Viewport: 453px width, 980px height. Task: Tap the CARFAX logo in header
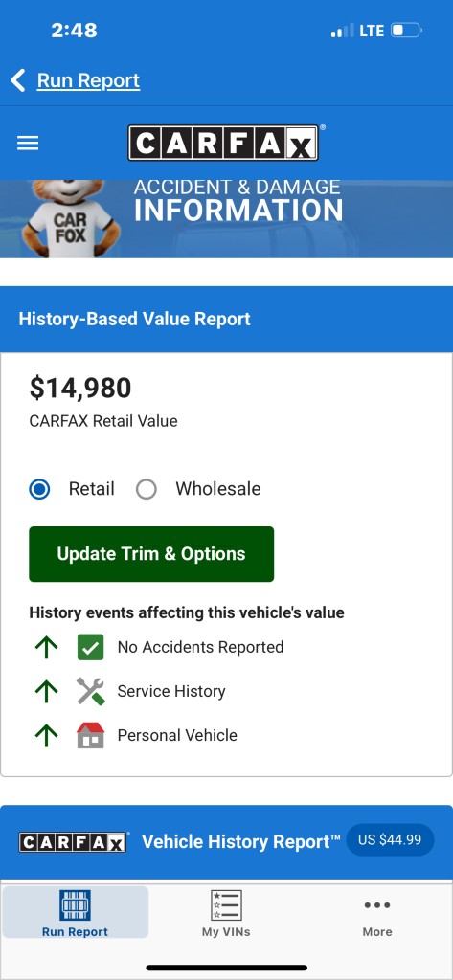223,144
